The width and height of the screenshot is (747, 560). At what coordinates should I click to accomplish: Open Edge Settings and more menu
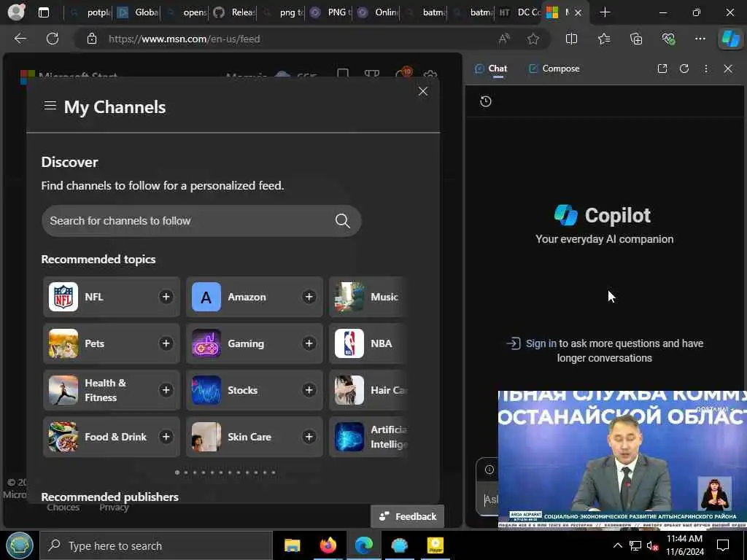point(700,39)
